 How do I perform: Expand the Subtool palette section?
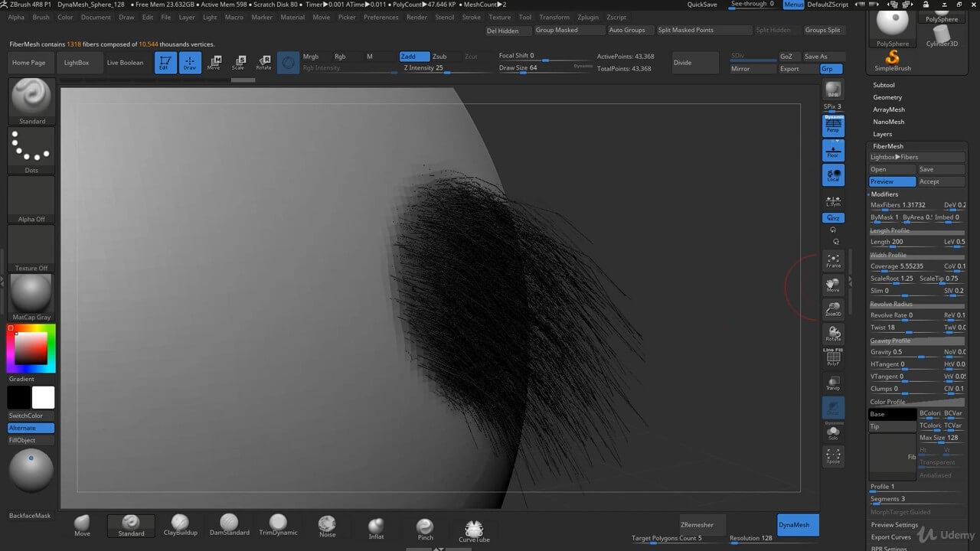(x=884, y=85)
